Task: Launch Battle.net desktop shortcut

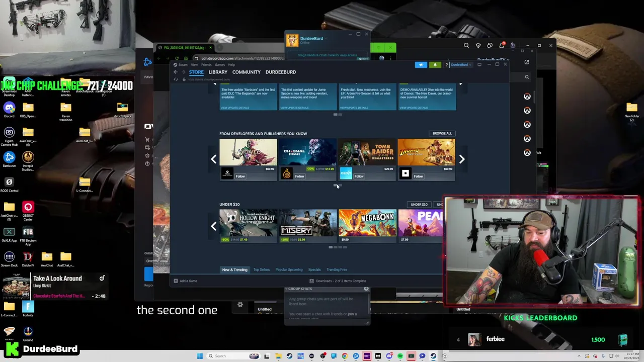Action: (x=9, y=160)
